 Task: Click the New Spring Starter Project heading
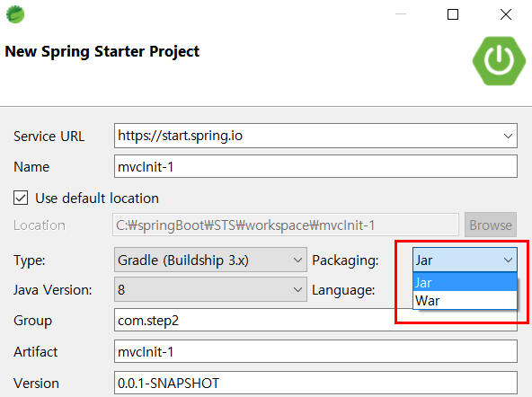coord(102,51)
